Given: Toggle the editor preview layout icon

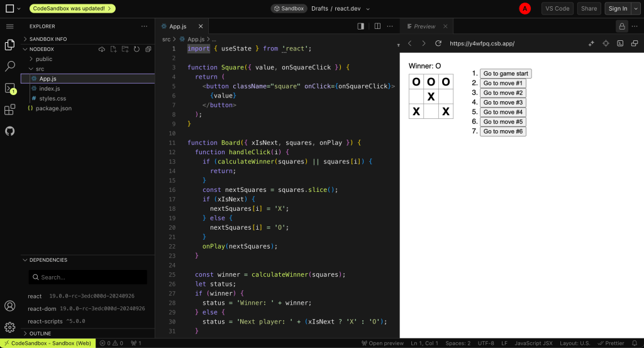Looking at the screenshot, I should (360, 26).
